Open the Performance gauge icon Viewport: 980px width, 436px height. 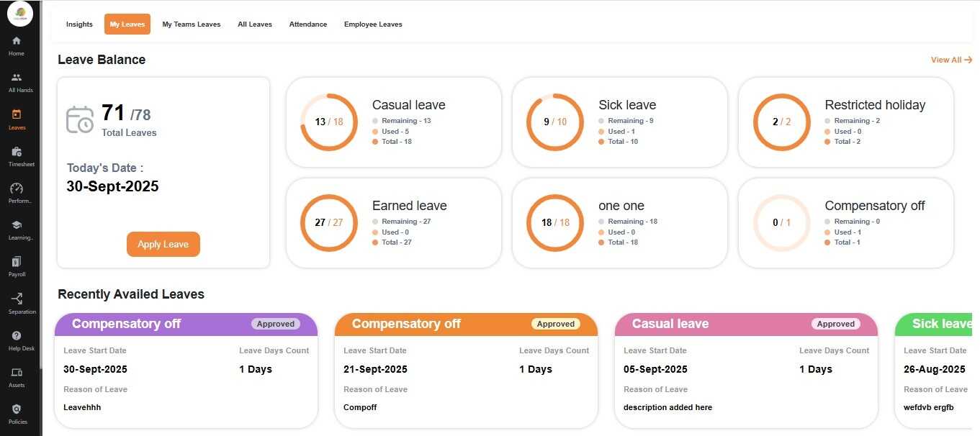pyautogui.click(x=17, y=189)
